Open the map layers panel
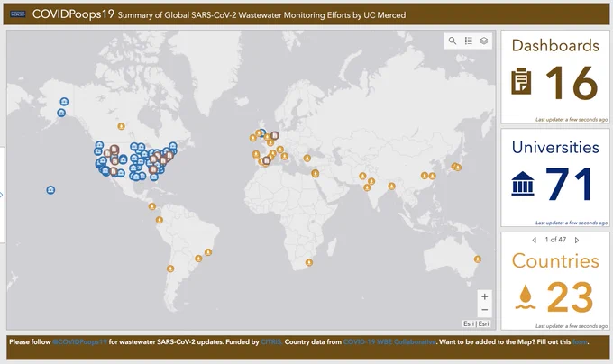Image resolution: width=613 pixels, height=364 pixels. pyautogui.click(x=484, y=41)
